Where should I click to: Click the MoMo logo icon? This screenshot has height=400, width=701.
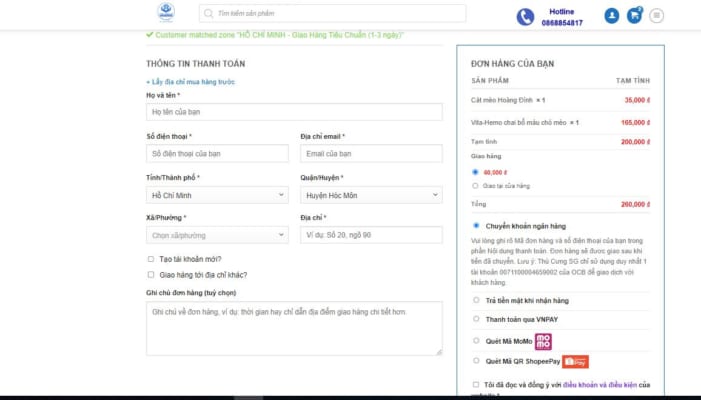[x=543, y=341]
